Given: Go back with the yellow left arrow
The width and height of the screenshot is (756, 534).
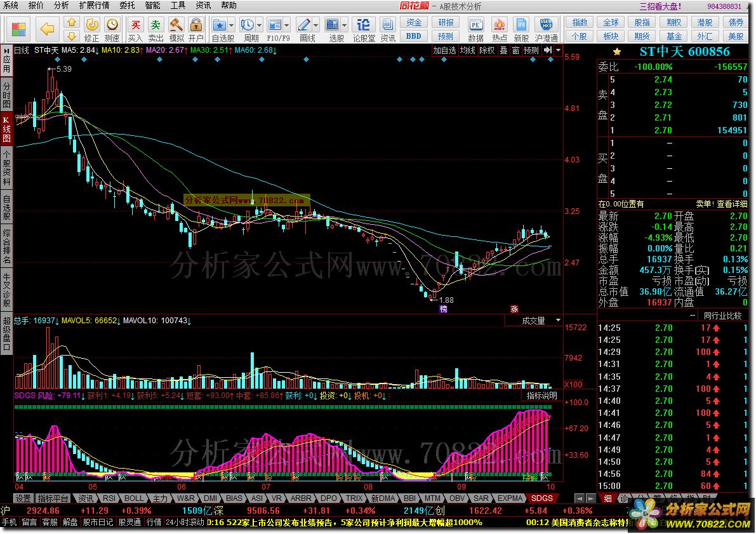Looking at the screenshot, I should pyautogui.click(x=47, y=29).
